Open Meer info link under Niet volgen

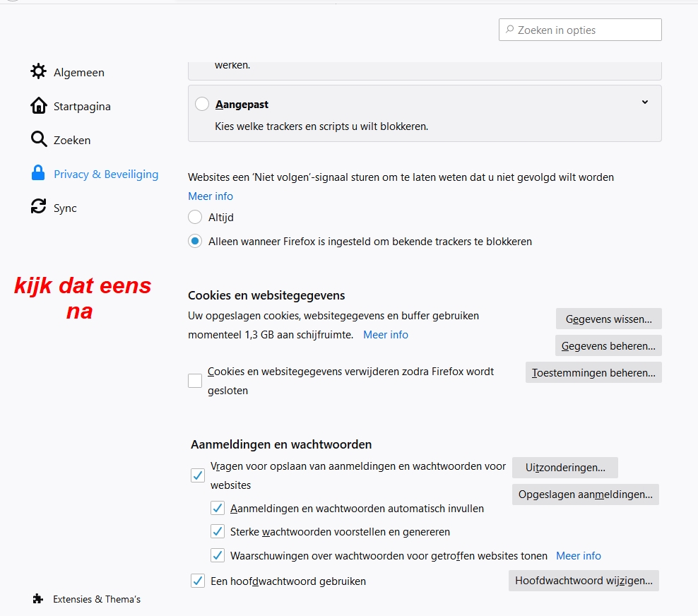click(x=211, y=196)
